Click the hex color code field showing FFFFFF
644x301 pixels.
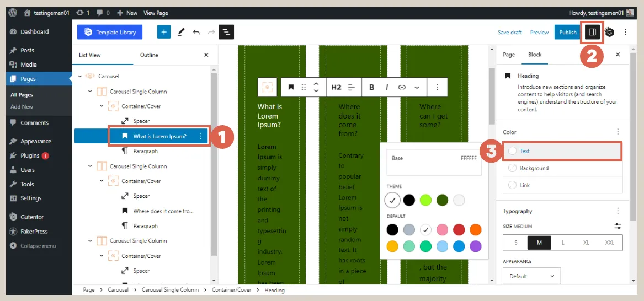468,158
